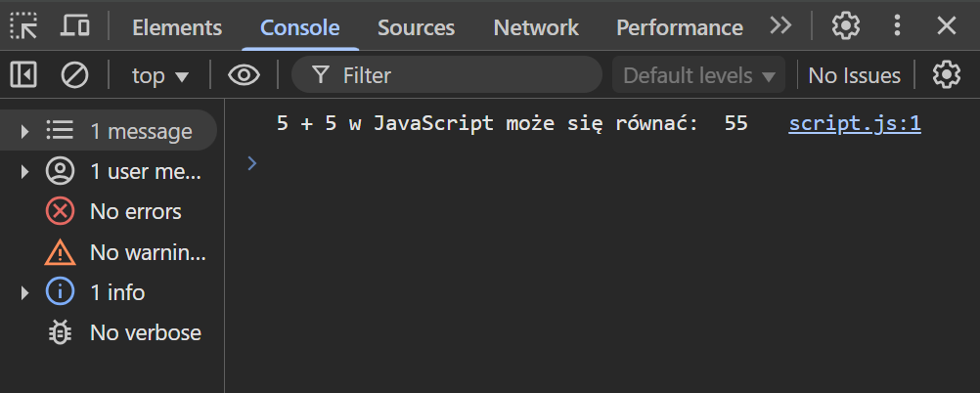Open the Sources tab

click(417, 27)
